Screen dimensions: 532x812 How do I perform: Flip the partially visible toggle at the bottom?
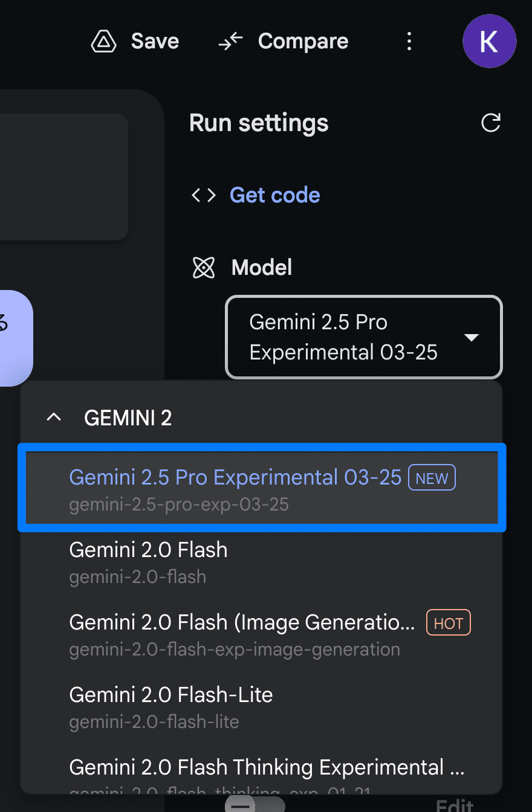254,805
